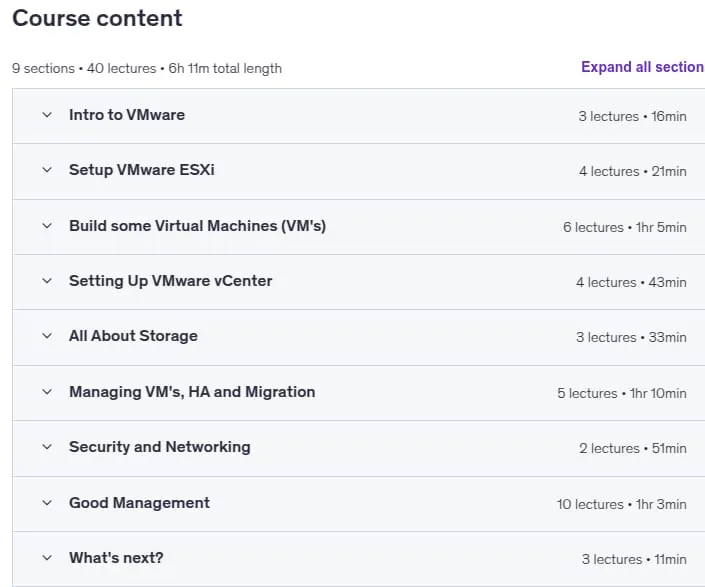Click chevron icon for Good Management
The height and width of the screenshot is (587, 705).
pyautogui.click(x=47, y=503)
